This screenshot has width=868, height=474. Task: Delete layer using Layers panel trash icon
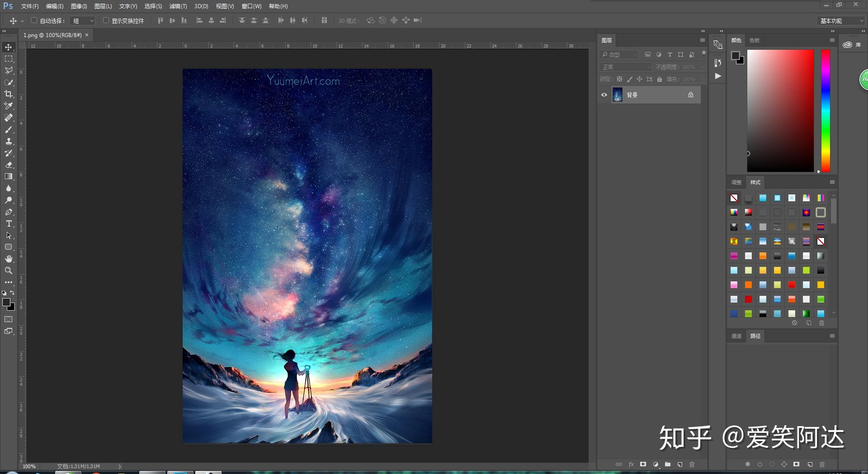[x=692, y=464]
